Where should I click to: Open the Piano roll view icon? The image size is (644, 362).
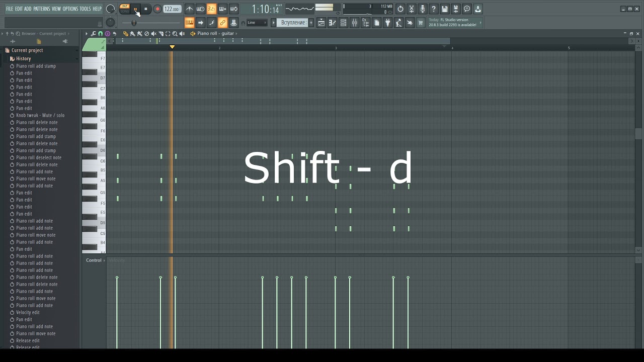(332, 23)
